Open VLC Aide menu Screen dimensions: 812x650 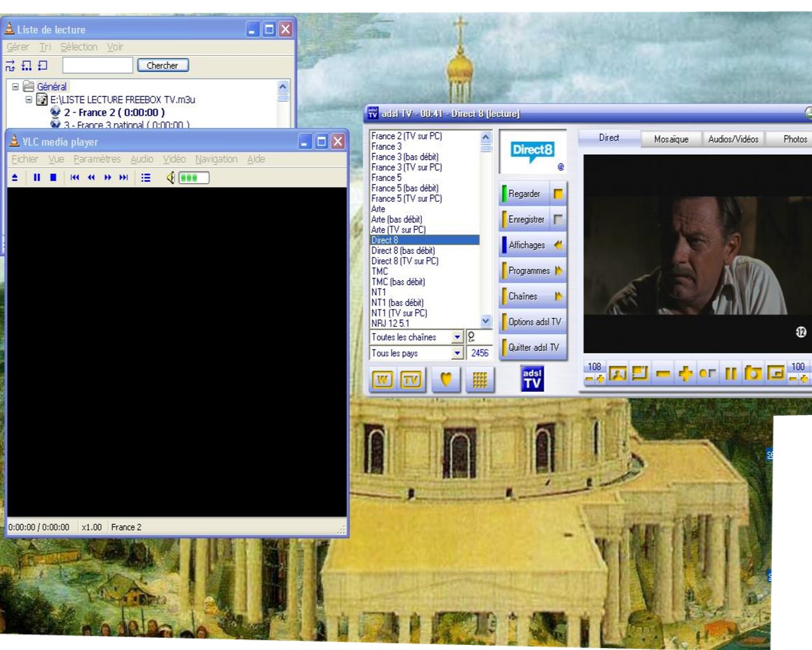pos(256,159)
